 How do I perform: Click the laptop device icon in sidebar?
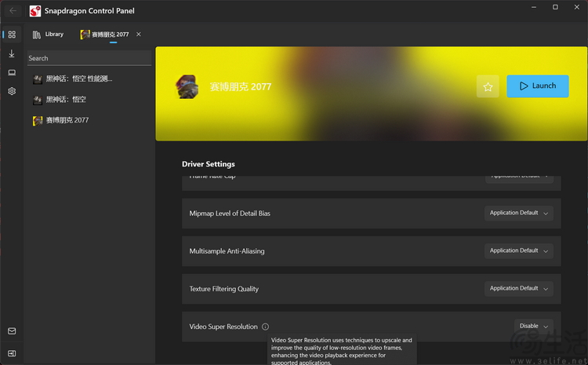click(12, 72)
